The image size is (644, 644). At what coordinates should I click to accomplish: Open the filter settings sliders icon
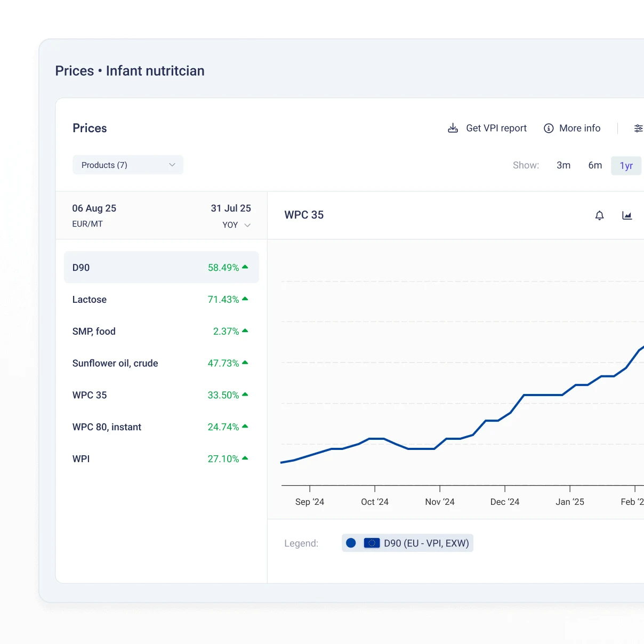pos(638,128)
